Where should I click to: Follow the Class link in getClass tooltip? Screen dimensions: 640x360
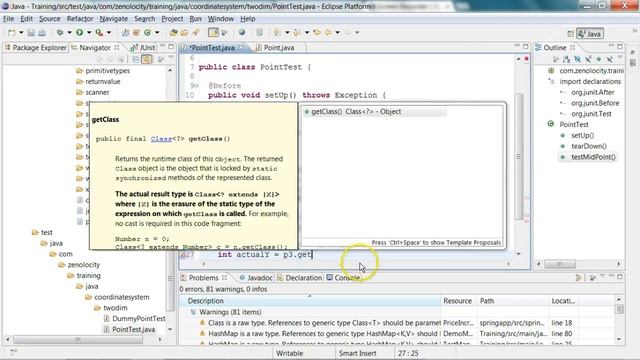click(161, 139)
